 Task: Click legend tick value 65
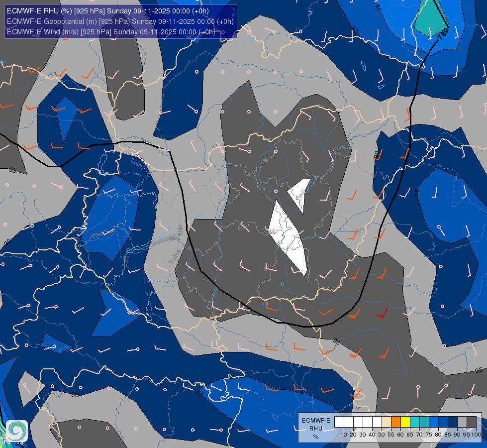[410, 435]
